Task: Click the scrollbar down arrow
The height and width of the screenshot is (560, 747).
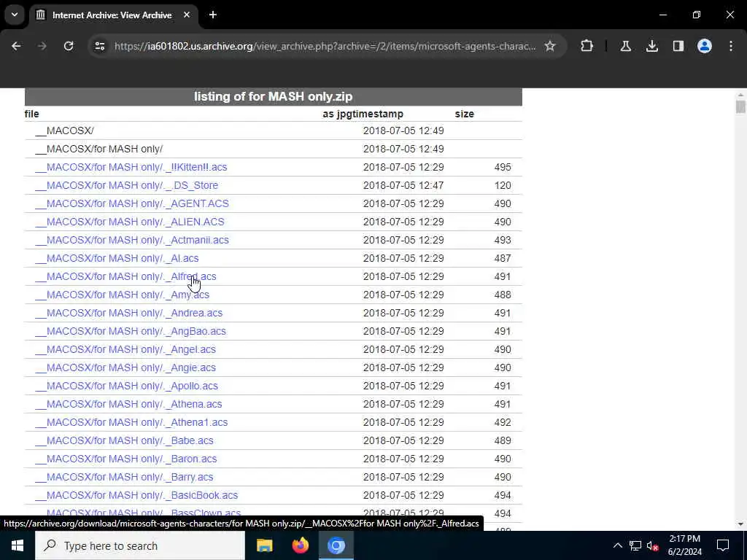Action: pos(740,524)
